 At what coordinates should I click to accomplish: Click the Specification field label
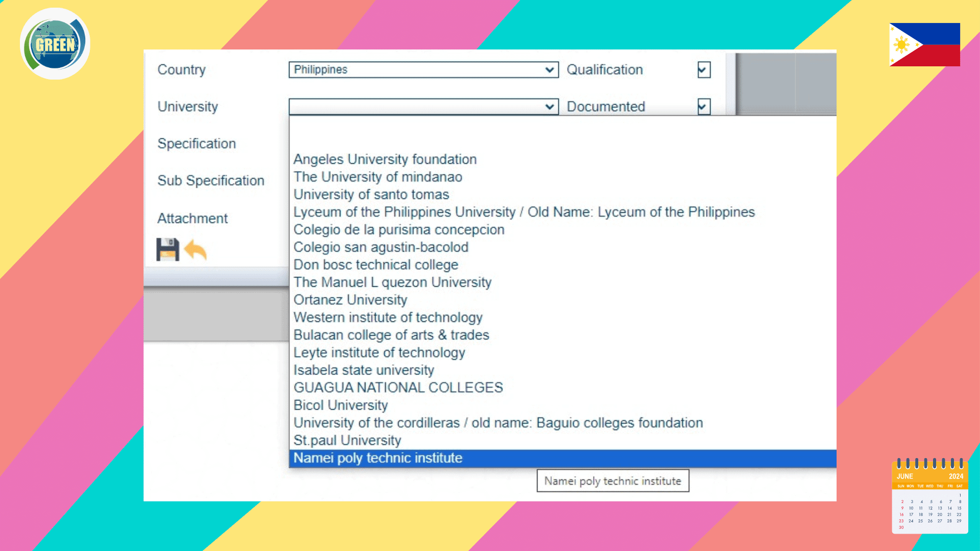[x=196, y=143]
